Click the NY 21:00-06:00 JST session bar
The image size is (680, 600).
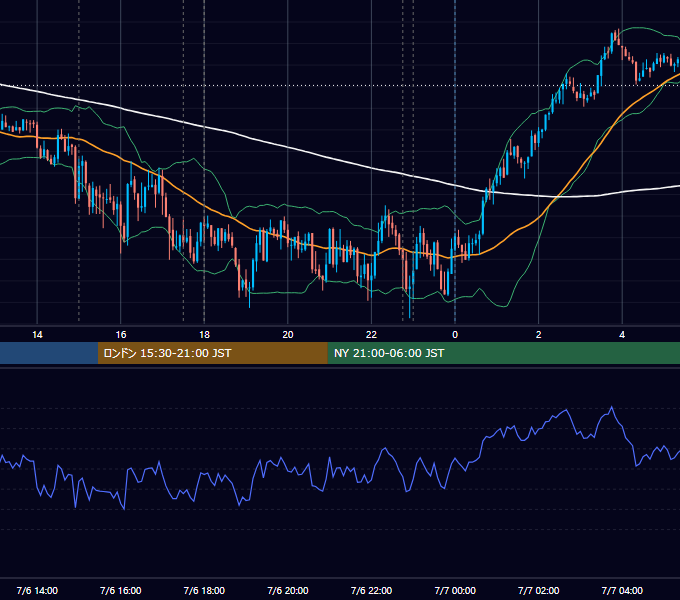tap(503, 353)
